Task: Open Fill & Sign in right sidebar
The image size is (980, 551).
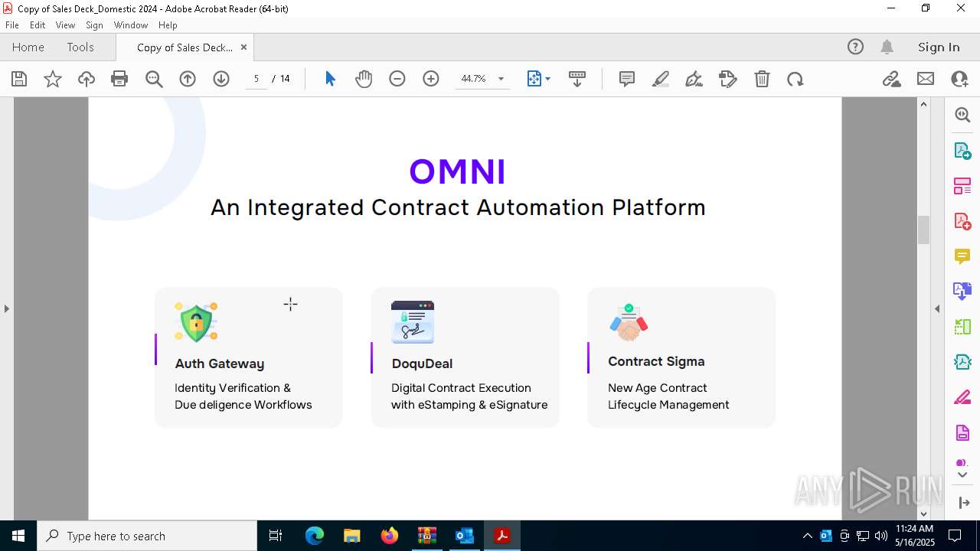Action: tap(962, 398)
